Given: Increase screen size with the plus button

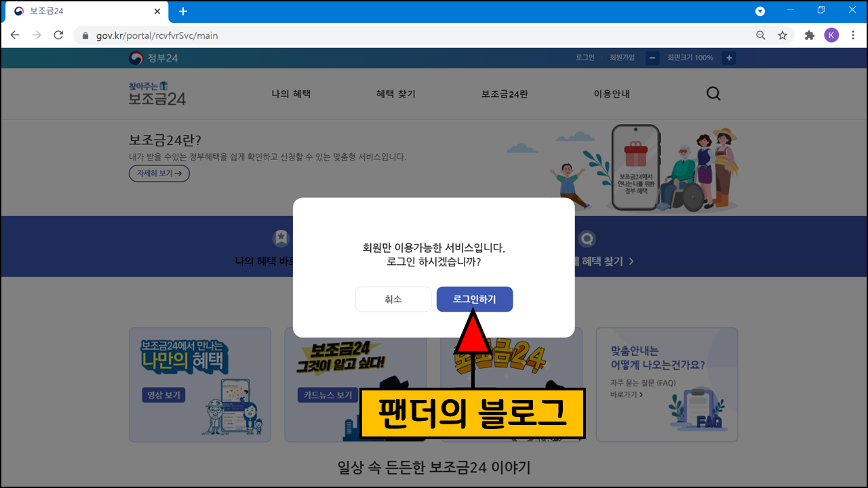Looking at the screenshot, I should click(729, 58).
